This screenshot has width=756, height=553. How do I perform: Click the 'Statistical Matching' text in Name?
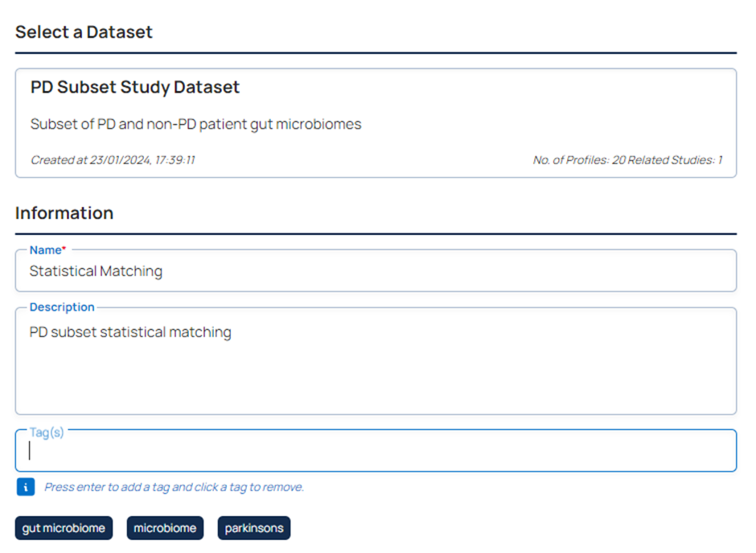point(96,271)
